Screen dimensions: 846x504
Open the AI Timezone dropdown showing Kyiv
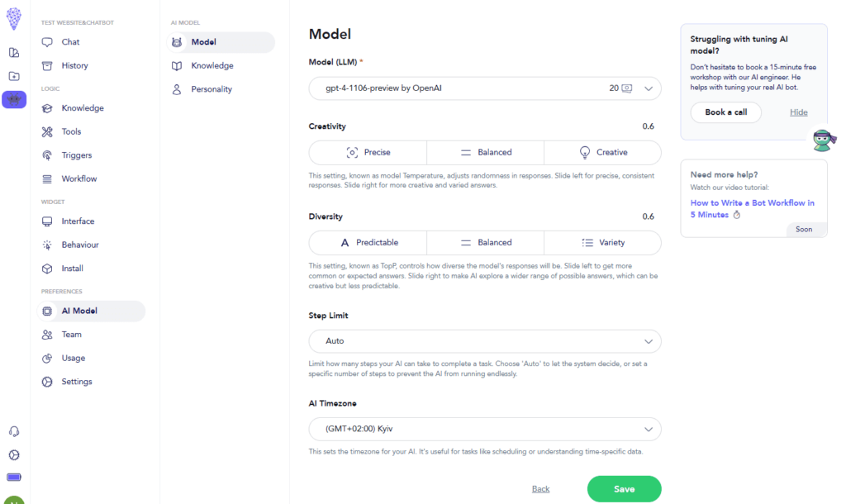[485, 429]
